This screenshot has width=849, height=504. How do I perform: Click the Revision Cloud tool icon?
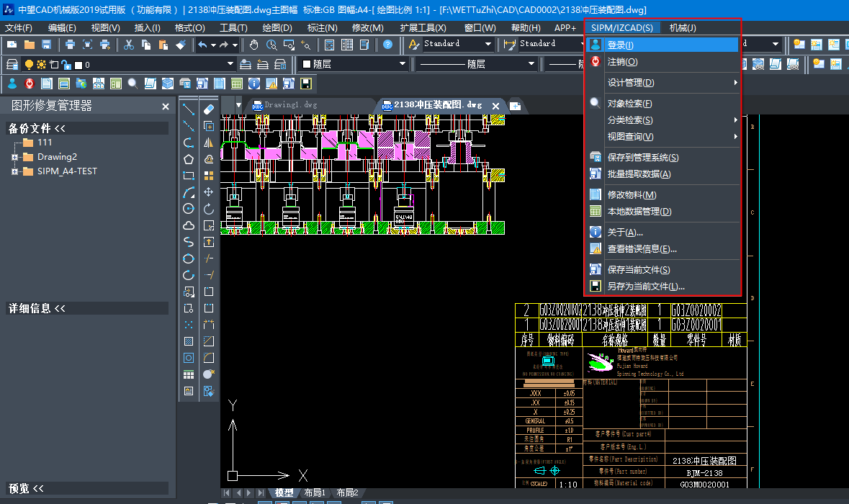[x=189, y=225]
